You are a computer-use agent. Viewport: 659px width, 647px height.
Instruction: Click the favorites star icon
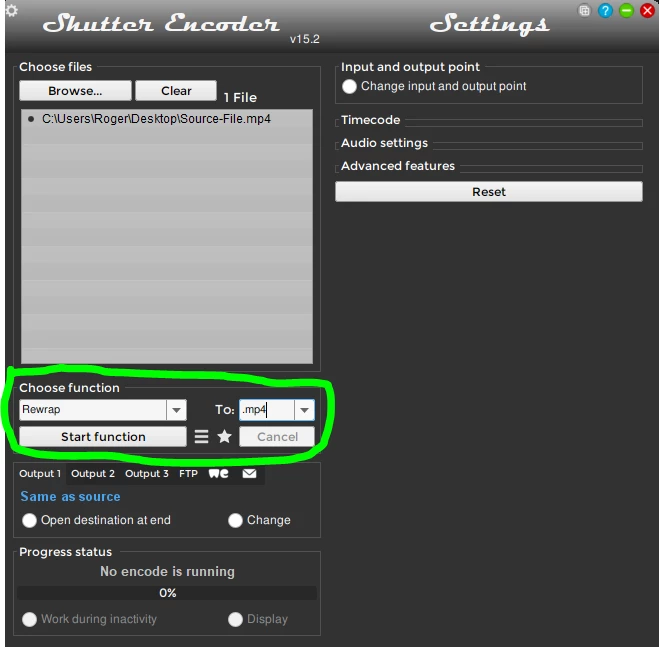[x=224, y=436]
